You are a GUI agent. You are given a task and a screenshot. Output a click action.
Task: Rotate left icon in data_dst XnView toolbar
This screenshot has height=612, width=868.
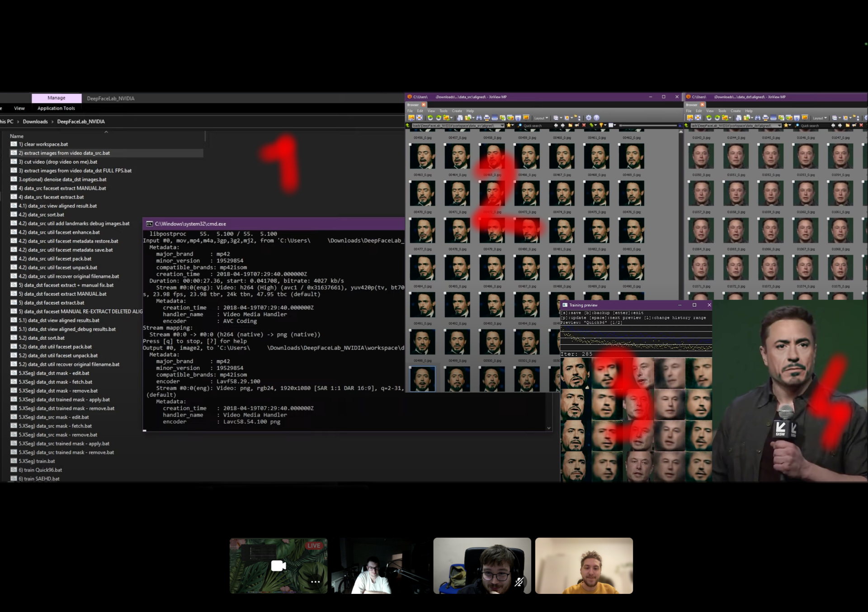[x=709, y=118]
